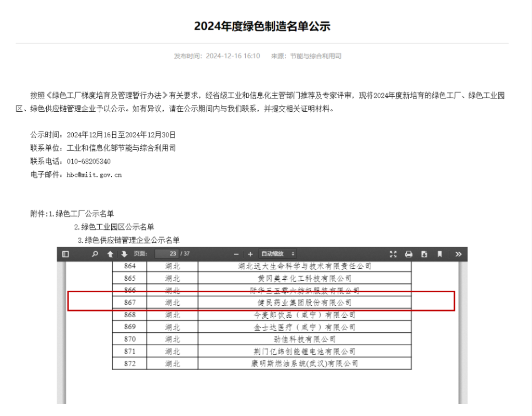This screenshot has width=532, height=416.
Task: Go to the previous PDF page
Action: click(x=110, y=254)
